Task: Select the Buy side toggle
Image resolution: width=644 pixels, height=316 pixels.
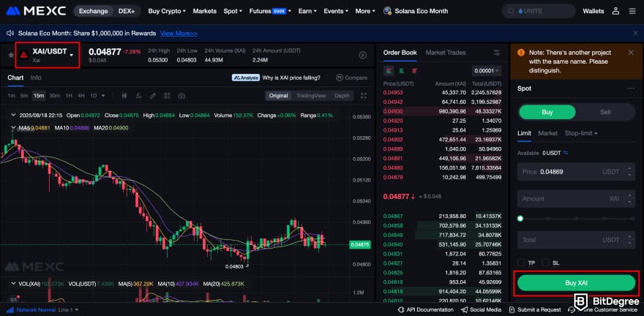Action: [x=547, y=112]
